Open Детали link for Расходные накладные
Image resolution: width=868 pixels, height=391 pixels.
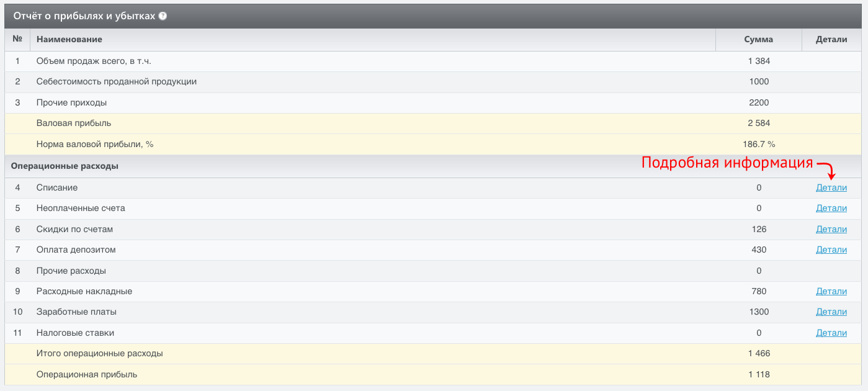[x=831, y=291]
